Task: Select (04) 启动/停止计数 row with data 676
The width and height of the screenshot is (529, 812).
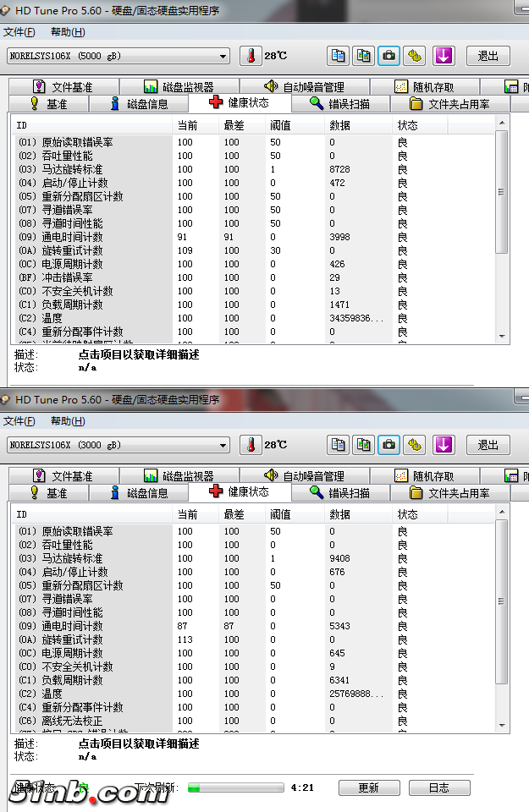Action: (255, 572)
